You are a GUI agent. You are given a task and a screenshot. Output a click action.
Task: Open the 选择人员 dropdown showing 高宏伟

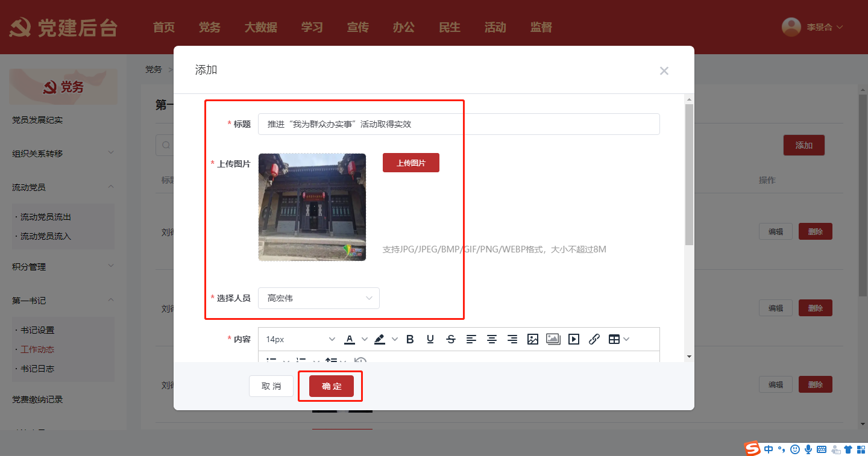[x=319, y=298]
